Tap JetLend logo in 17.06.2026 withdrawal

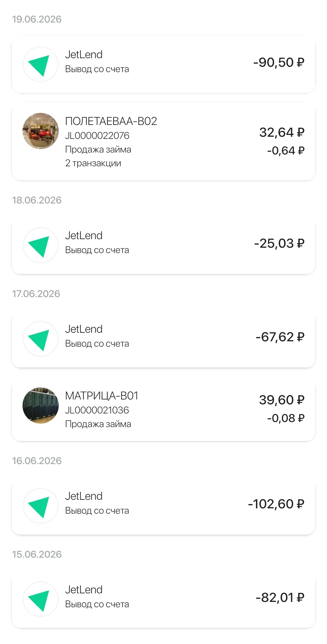click(x=40, y=339)
